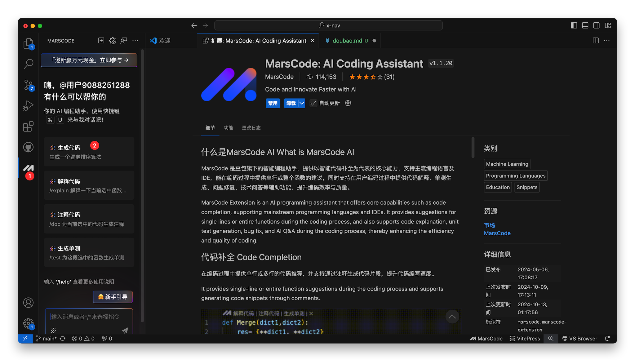
Task: Open the editor tab bar overflow menu
Action: pyautogui.click(x=607, y=41)
